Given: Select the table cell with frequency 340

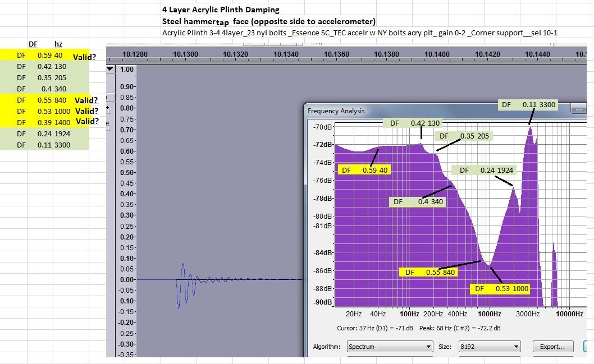Looking at the screenshot, I should point(60,89).
